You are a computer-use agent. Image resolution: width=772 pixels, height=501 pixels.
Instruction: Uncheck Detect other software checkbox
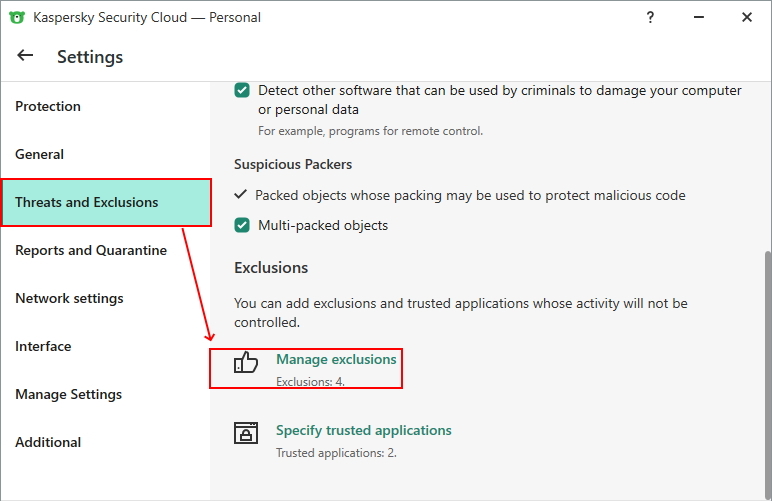(242, 90)
